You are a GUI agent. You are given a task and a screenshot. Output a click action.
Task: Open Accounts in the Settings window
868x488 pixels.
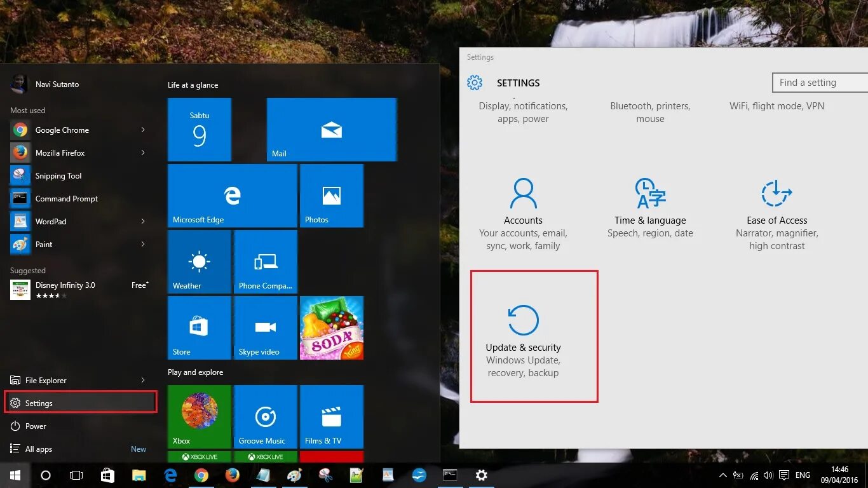(x=523, y=214)
